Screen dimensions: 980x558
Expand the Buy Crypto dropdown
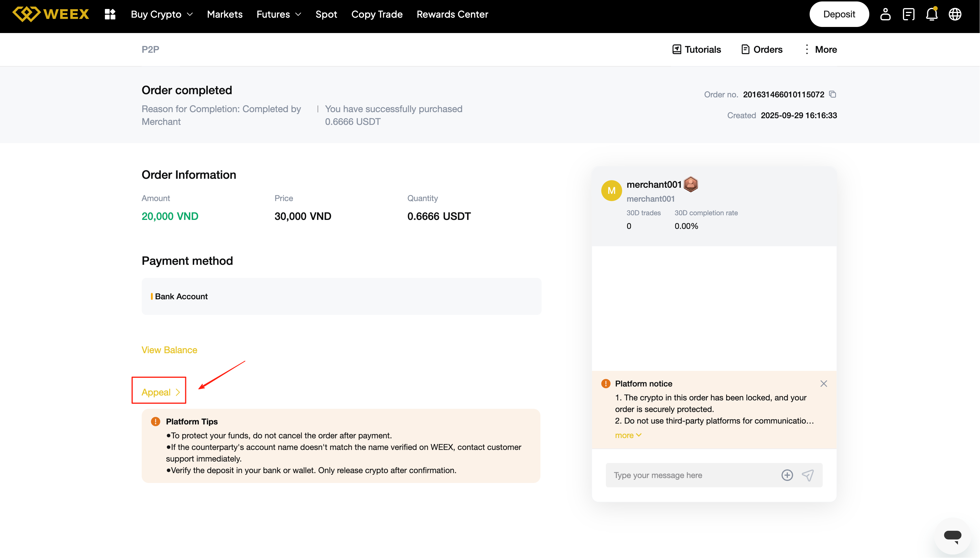(161, 14)
